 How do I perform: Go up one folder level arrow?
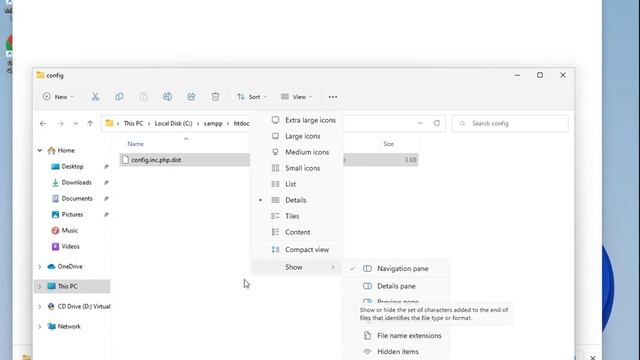point(90,123)
